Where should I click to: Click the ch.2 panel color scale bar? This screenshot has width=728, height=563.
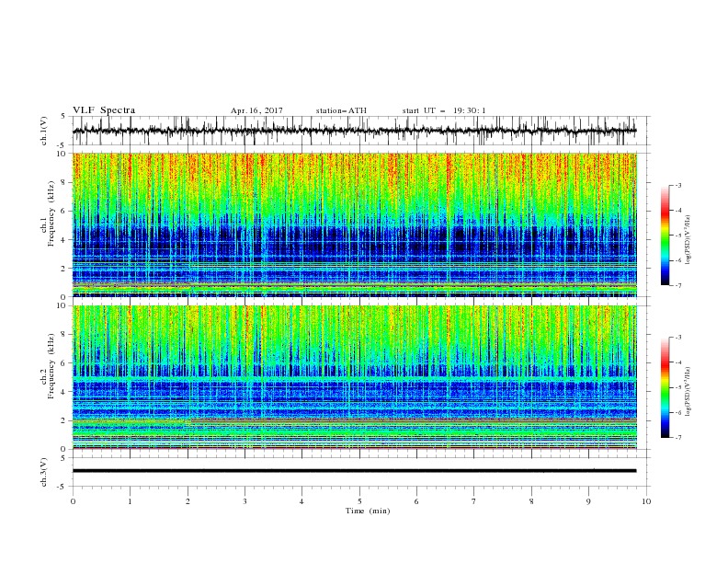(x=665, y=387)
